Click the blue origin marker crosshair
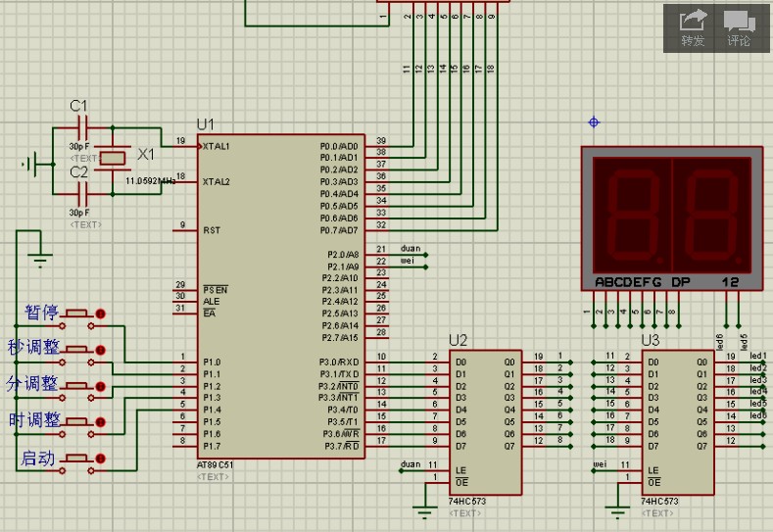 coord(594,121)
